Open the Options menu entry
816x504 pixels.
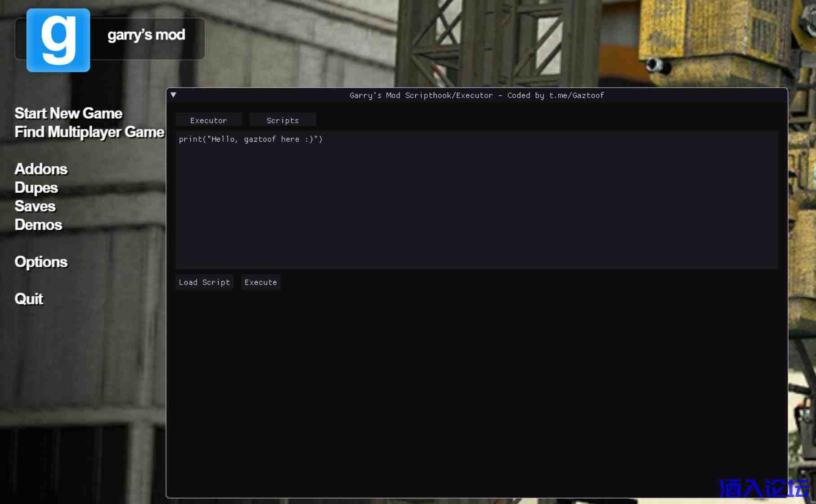pos(41,262)
